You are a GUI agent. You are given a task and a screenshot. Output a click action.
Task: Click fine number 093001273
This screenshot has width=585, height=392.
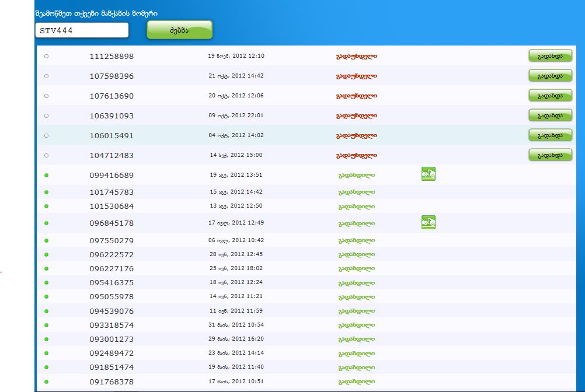click(112, 339)
